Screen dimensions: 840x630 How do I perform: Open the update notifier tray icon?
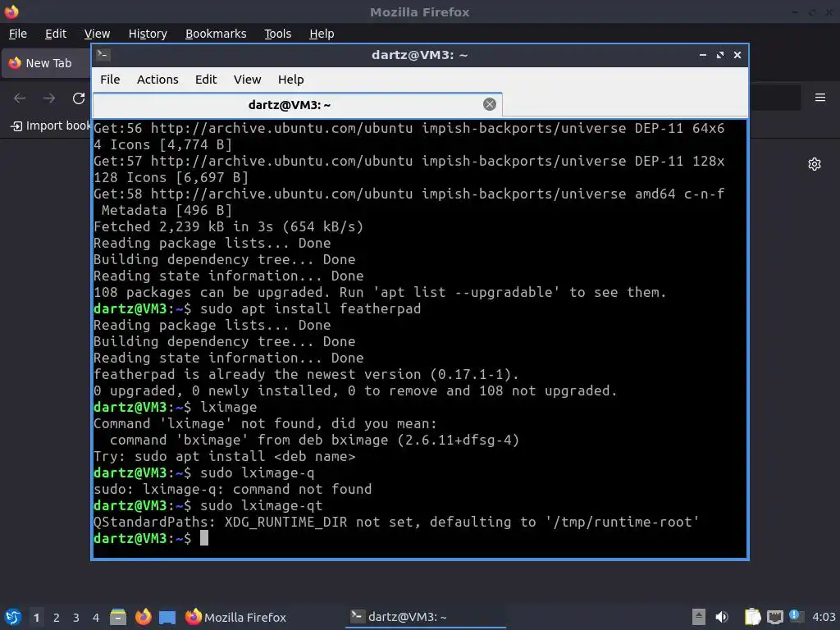coord(796,617)
